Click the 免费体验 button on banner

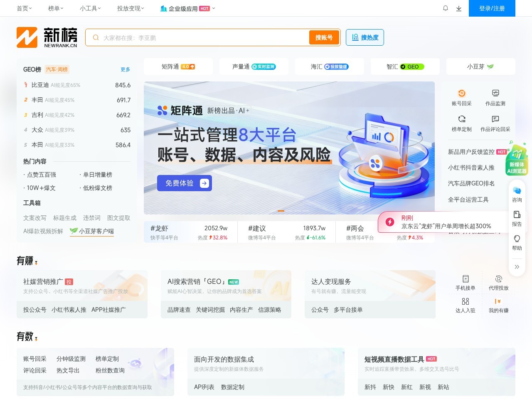pos(184,183)
